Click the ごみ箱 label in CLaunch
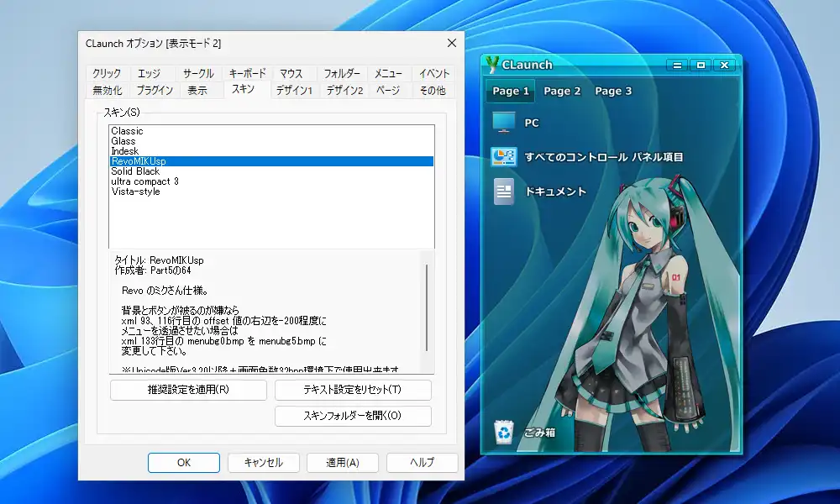Screen dimensions: 840x504 click(x=539, y=433)
